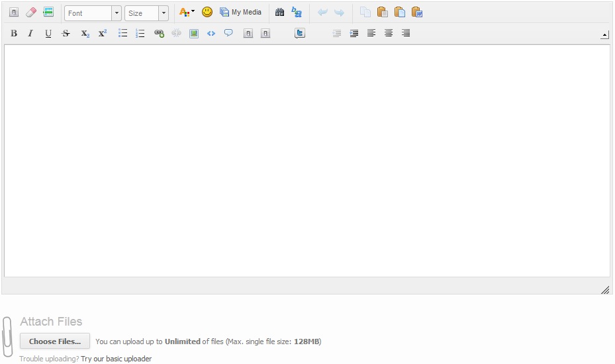Insert a bulleted list
The width and height of the screenshot is (615, 364).
[123, 33]
